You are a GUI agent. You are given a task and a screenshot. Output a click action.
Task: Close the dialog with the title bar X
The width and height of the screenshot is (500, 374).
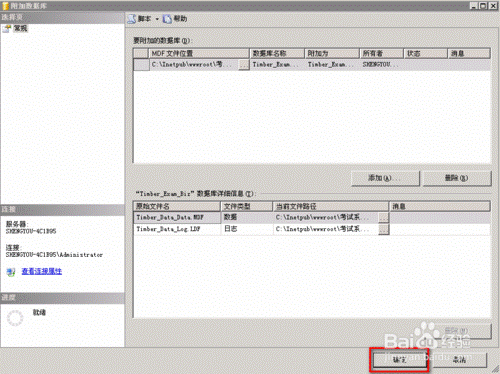point(493,6)
